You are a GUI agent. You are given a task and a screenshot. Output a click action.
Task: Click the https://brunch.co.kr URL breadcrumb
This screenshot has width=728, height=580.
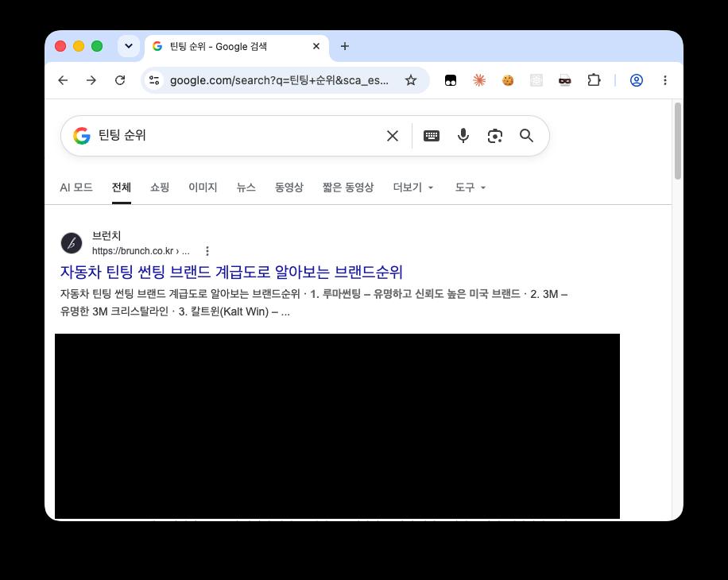click(141, 251)
